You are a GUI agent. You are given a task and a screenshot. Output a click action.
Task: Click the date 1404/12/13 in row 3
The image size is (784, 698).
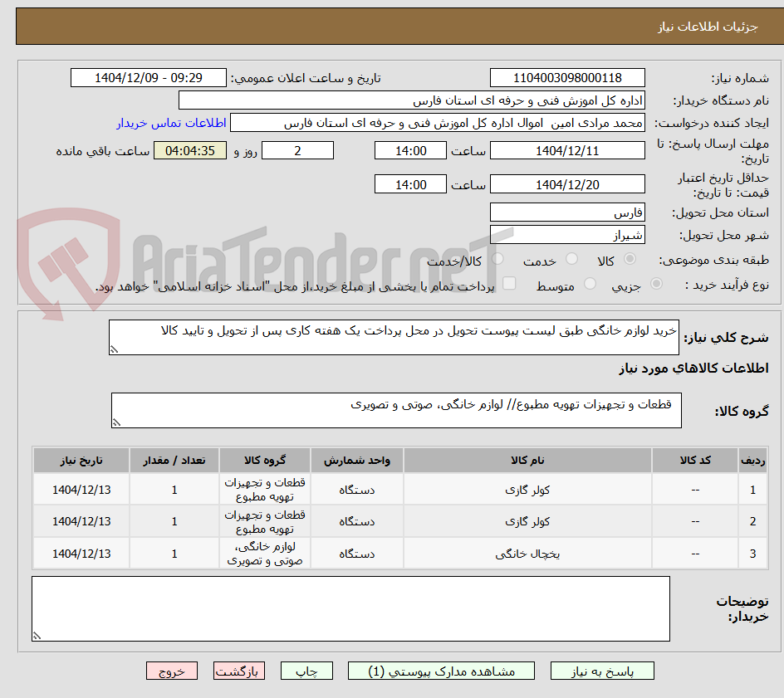click(x=81, y=554)
